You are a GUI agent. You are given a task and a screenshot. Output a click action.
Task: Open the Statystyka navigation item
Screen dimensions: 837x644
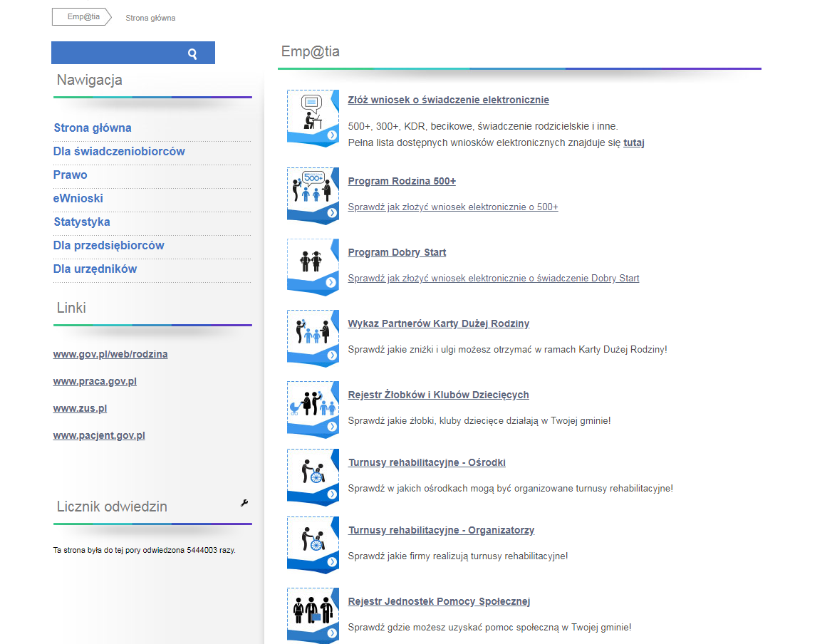[82, 222]
